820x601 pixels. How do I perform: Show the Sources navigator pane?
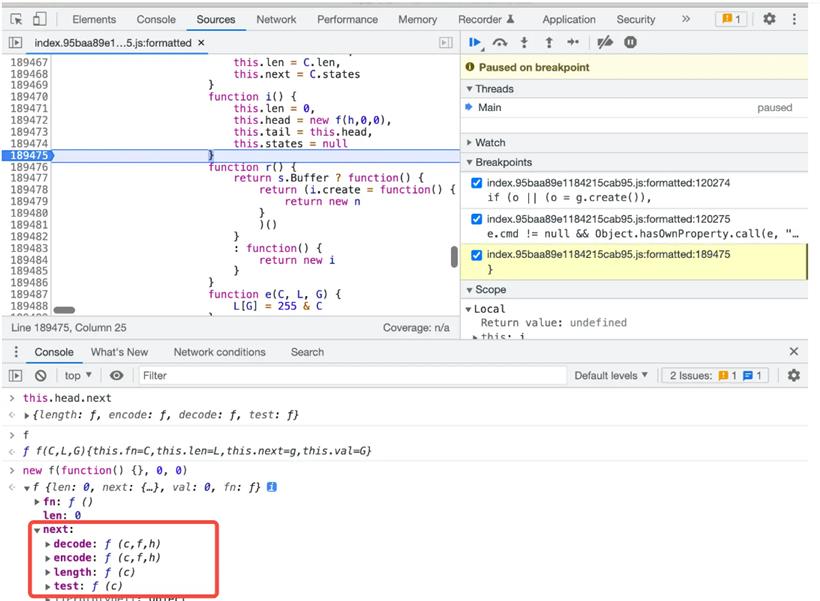[x=16, y=43]
